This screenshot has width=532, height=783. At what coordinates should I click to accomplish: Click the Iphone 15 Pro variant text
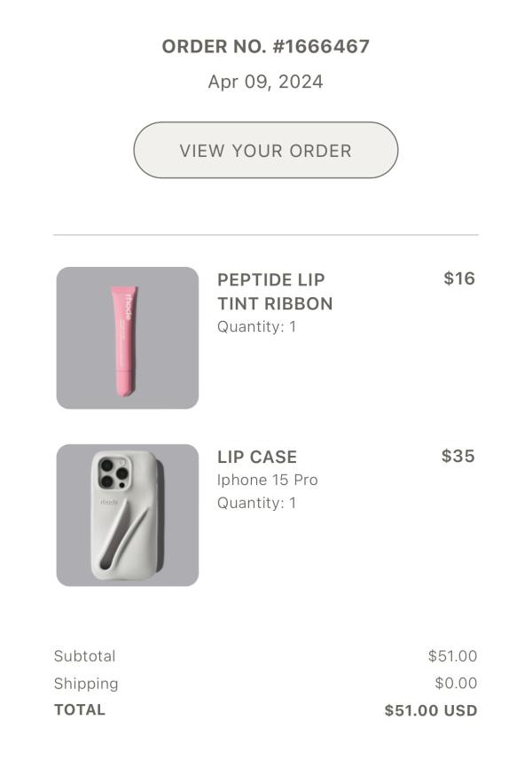(x=267, y=480)
